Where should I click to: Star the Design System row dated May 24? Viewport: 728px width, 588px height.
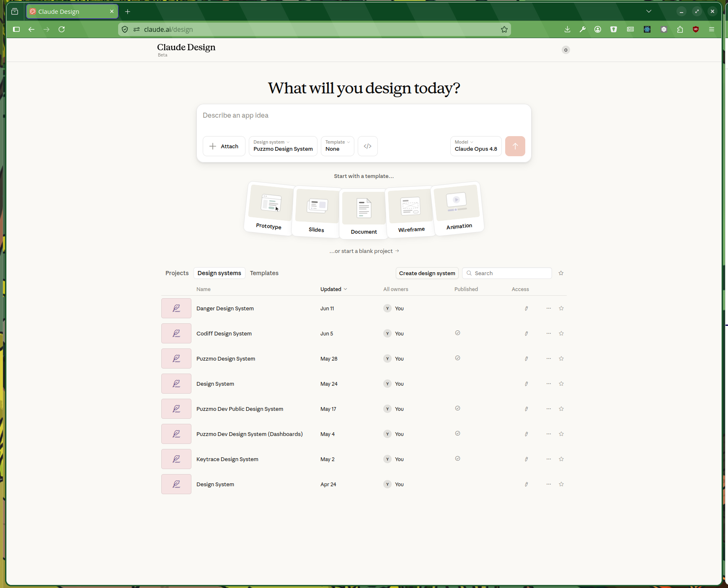click(561, 384)
